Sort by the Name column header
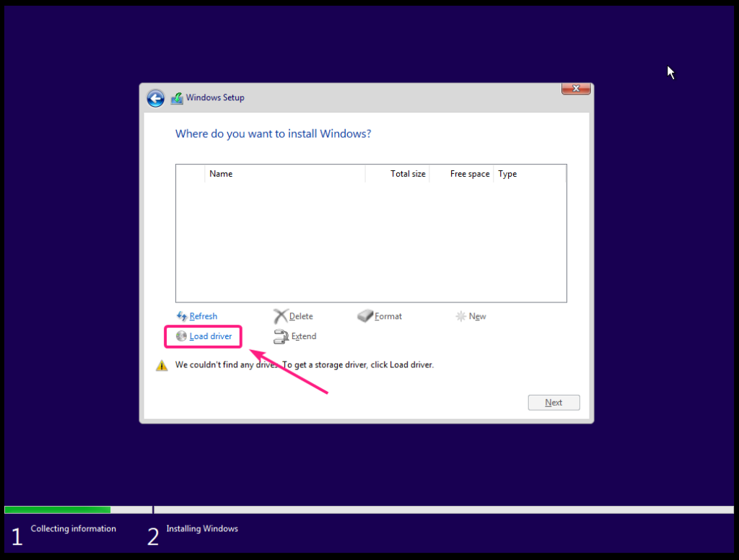This screenshot has height=560, width=739. tap(285, 174)
